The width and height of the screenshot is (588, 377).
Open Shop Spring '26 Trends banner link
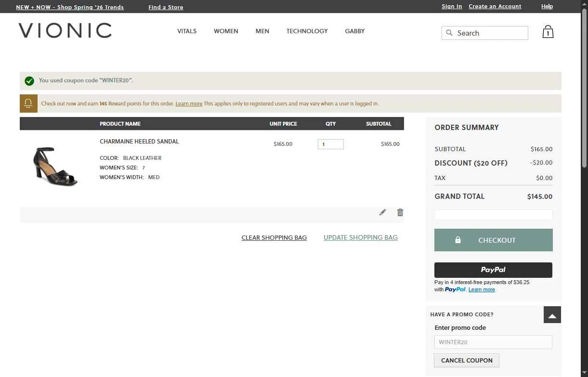tap(70, 7)
